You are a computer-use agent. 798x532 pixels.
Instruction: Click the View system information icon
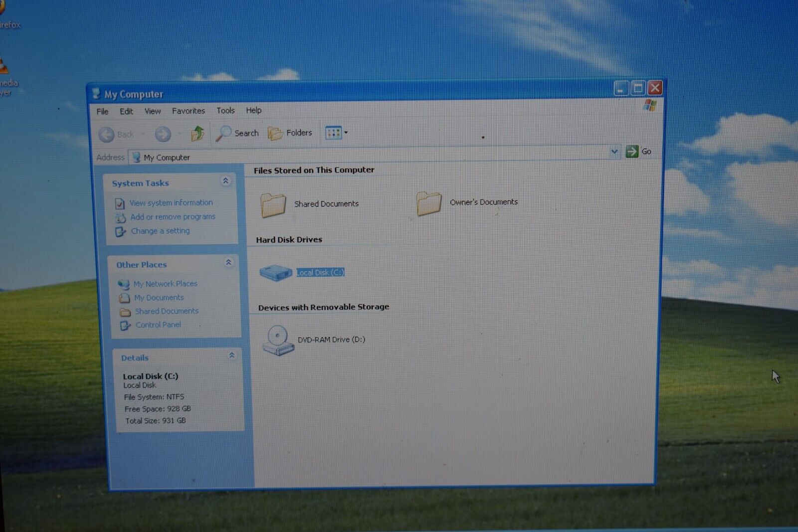pos(120,203)
